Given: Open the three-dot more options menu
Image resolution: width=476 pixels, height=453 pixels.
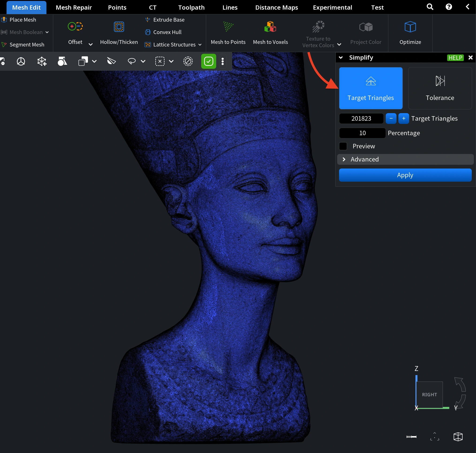Looking at the screenshot, I should (223, 61).
